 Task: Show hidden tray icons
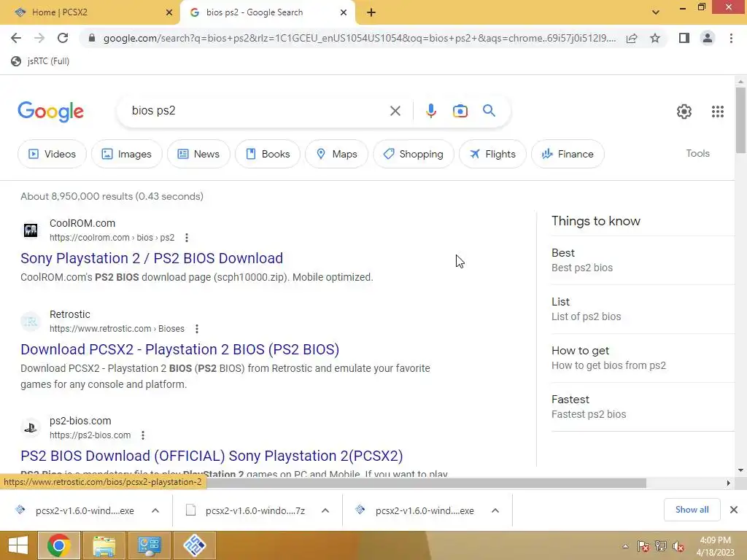625,546
